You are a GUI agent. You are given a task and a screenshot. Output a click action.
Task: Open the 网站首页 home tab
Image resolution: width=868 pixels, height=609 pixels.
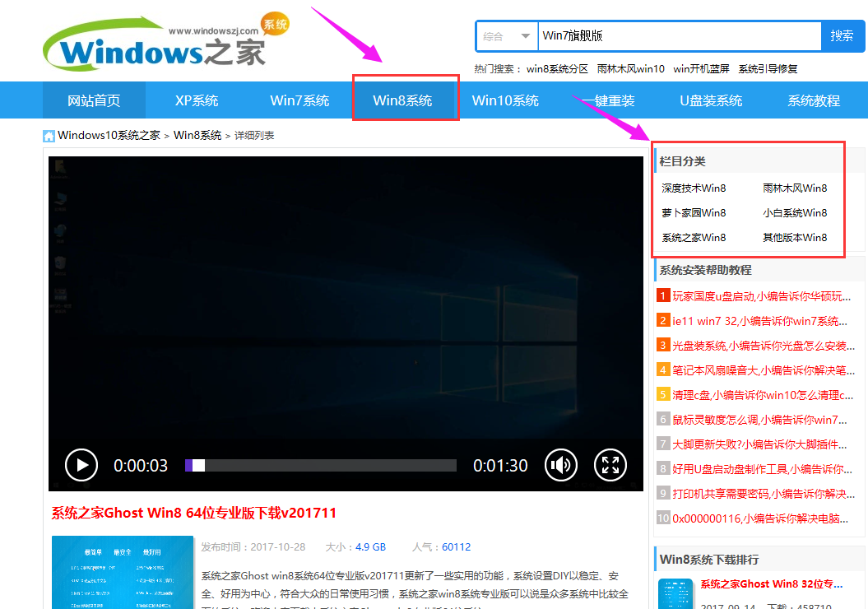94,100
